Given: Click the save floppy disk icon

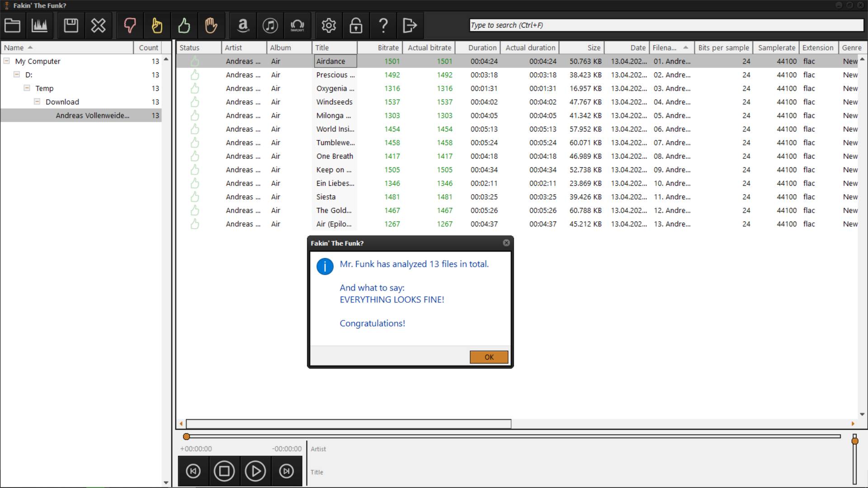Looking at the screenshot, I should (x=71, y=25).
